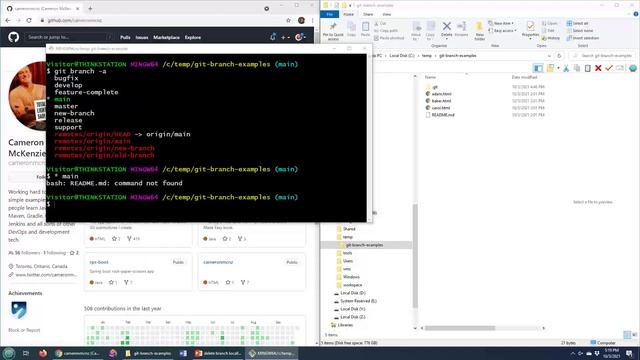640x360 pixels.
Task: Toggle preview pane icon in Explorer toolbar
Action: coord(538,68)
